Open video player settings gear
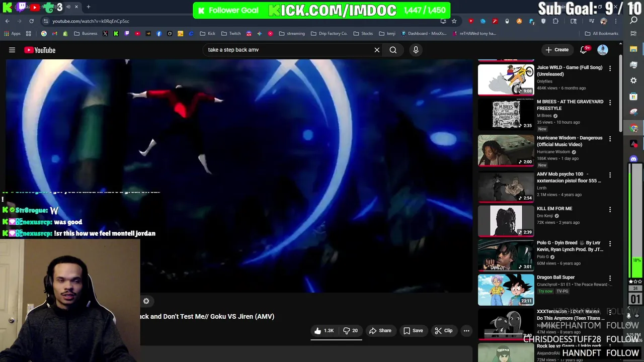The image size is (644, 362). click(146, 301)
